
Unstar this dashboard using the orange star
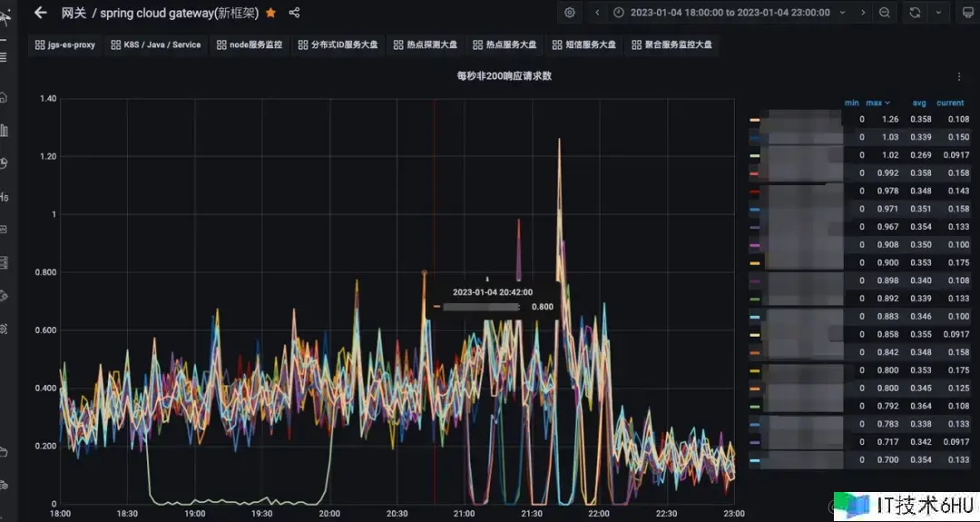click(x=270, y=13)
